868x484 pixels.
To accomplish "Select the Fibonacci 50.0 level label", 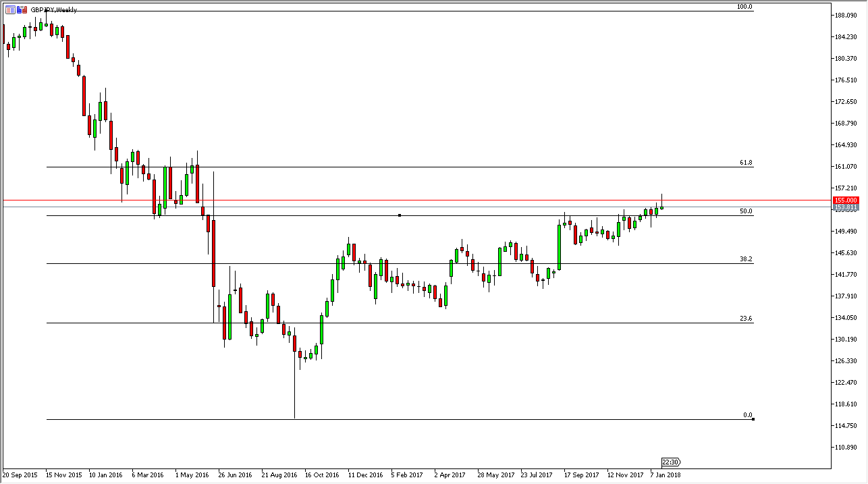I will pos(746,211).
